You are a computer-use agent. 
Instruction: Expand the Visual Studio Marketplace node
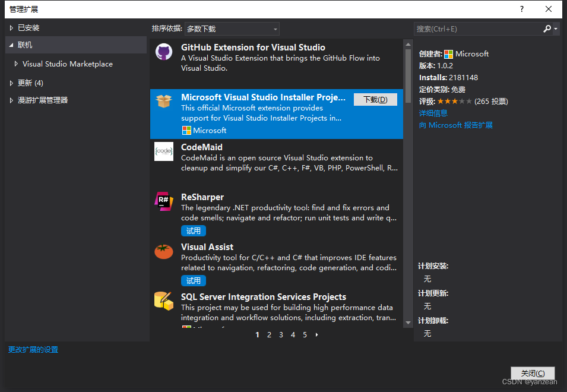16,64
